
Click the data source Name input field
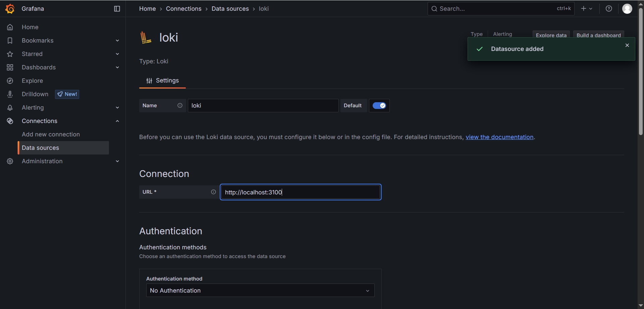pyautogui.click(x=263, y=106)
